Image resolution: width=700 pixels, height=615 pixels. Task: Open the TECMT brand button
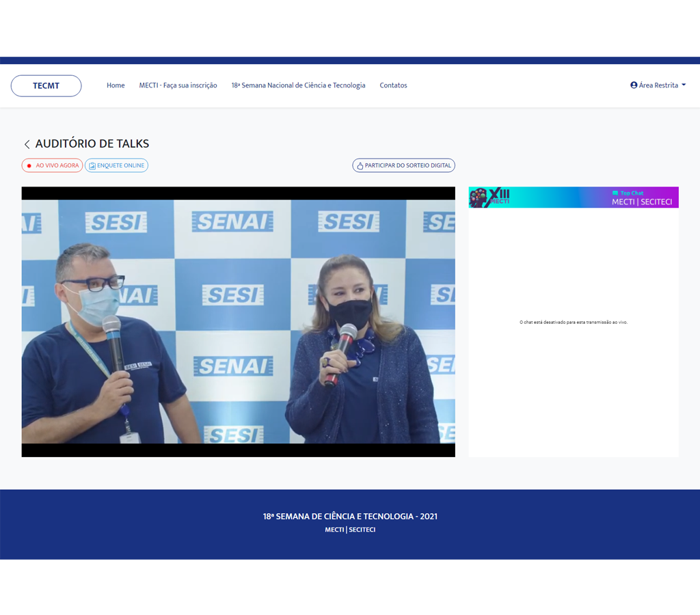coord(46,85)
